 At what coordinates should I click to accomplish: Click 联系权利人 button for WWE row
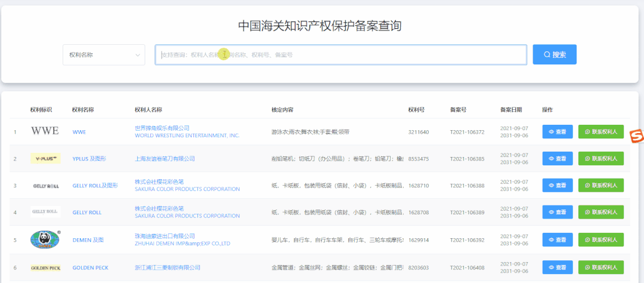click(x=601, y=131)
